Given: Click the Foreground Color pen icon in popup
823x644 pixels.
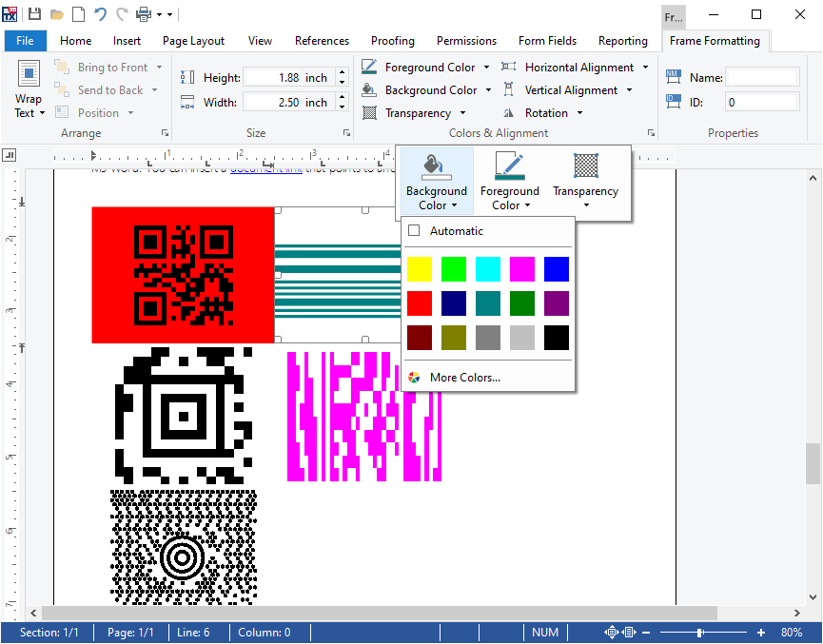Looking at the screenshot, I should 509,166.
